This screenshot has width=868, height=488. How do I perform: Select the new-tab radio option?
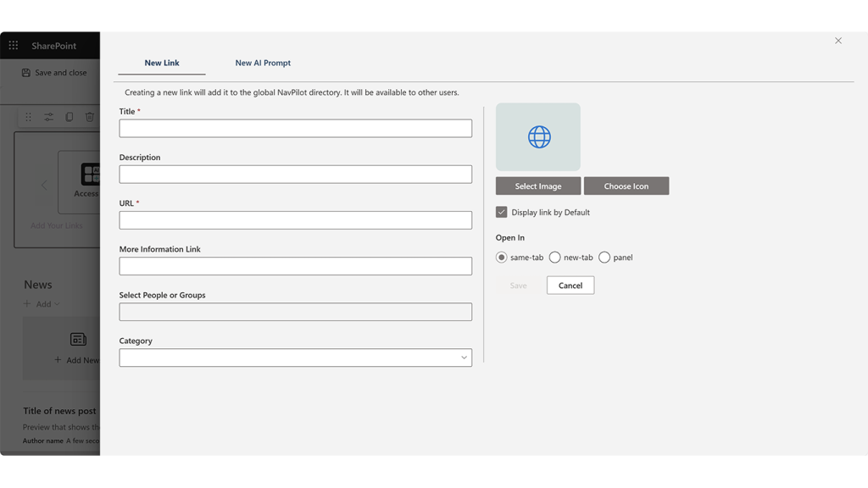point(554,258)
